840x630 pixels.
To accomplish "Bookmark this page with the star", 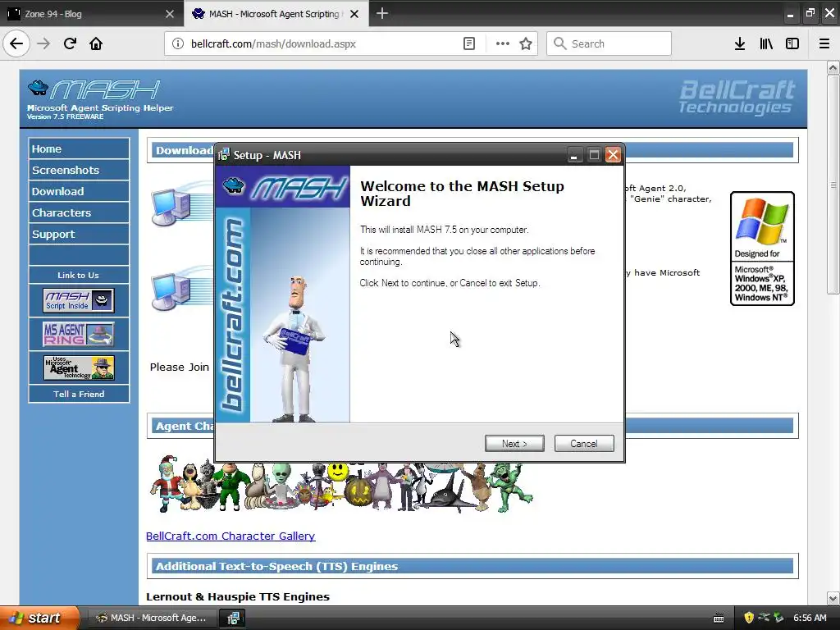I will point(526,43).
